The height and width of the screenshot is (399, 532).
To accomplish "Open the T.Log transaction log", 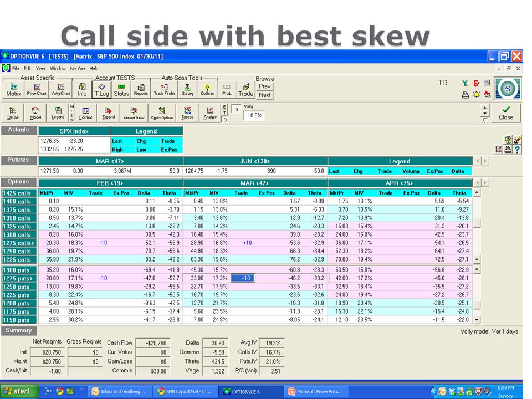I will (x=102, y=90).
